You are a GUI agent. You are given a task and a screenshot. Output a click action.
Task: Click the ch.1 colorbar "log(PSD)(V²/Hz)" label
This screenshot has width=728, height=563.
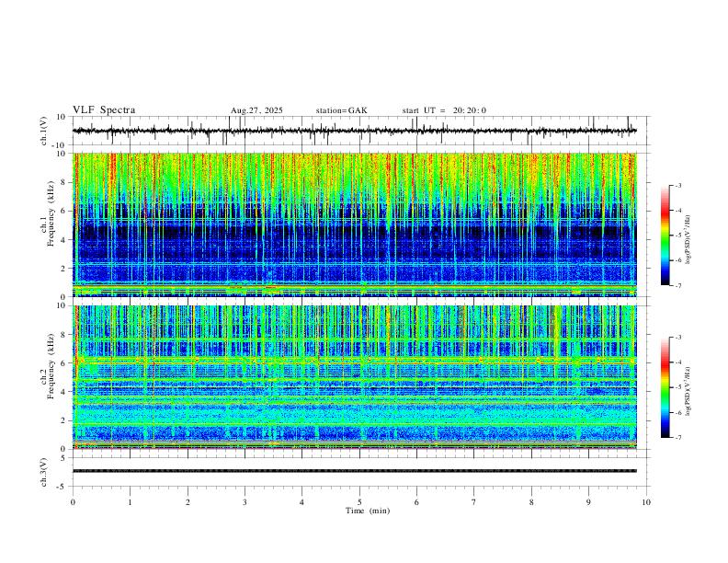688,240
